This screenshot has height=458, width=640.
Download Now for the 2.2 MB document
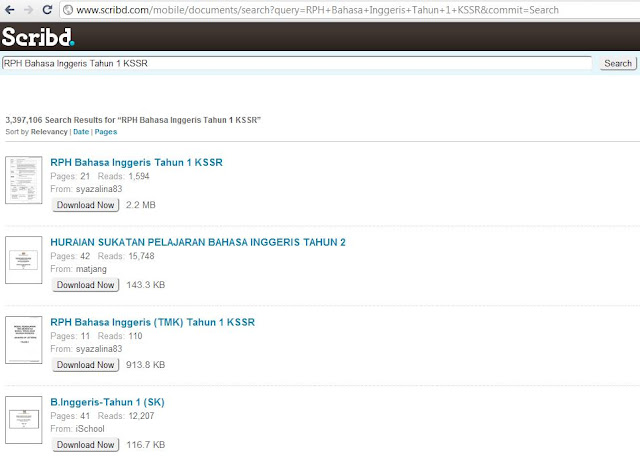[86, 205]
